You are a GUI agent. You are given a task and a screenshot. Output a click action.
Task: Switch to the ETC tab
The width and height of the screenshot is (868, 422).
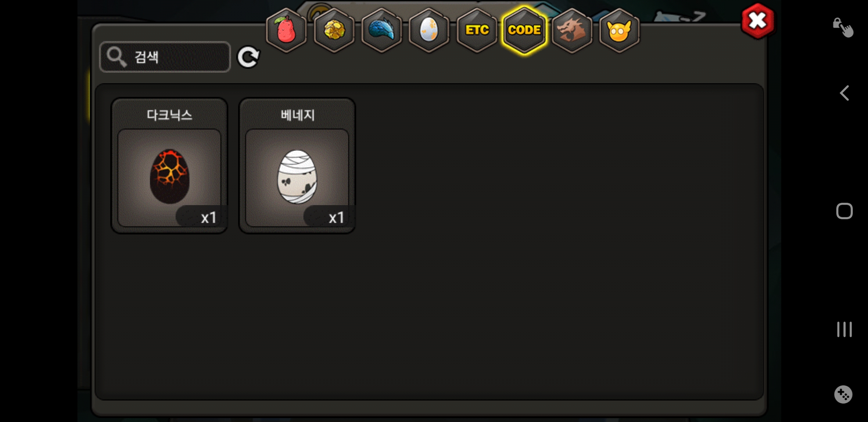pyautogui.click(x=477, y=30)
